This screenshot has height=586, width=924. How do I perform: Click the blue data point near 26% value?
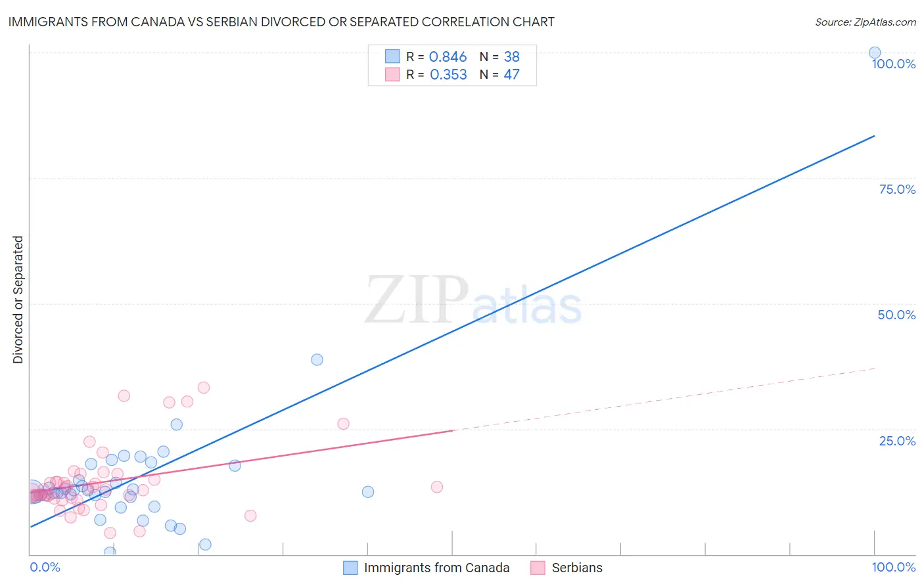click(177, 424)
